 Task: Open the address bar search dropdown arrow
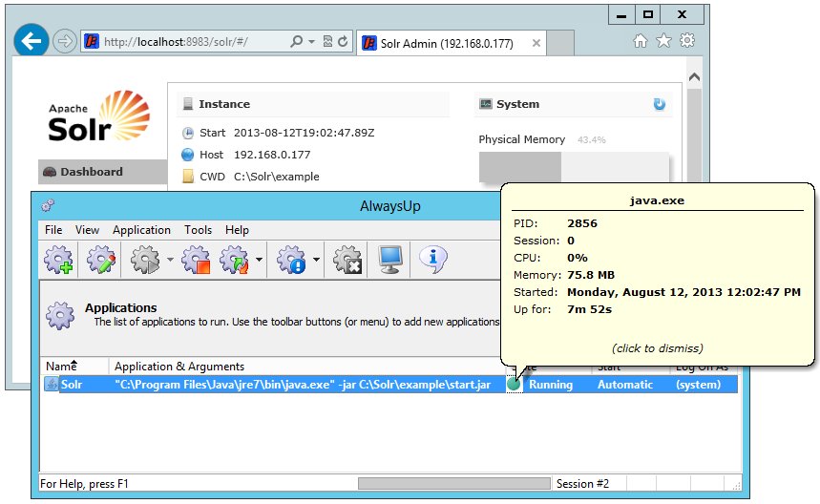(312, 41)
